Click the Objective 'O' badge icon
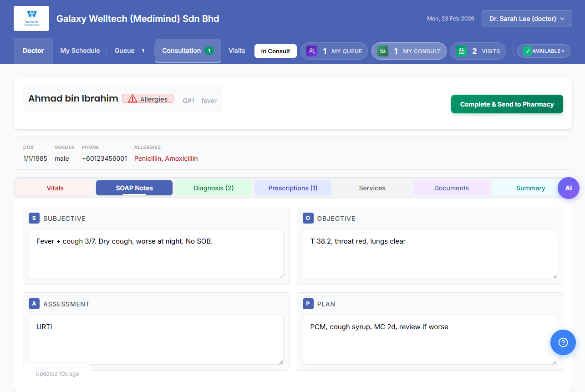Viewport: 585px width, 392px height. (x=307, y=218)
